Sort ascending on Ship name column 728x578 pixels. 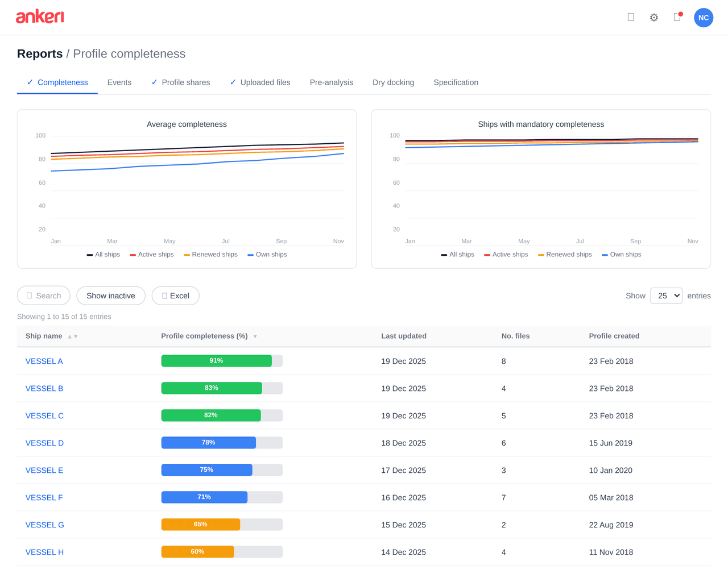click(69, 336)
